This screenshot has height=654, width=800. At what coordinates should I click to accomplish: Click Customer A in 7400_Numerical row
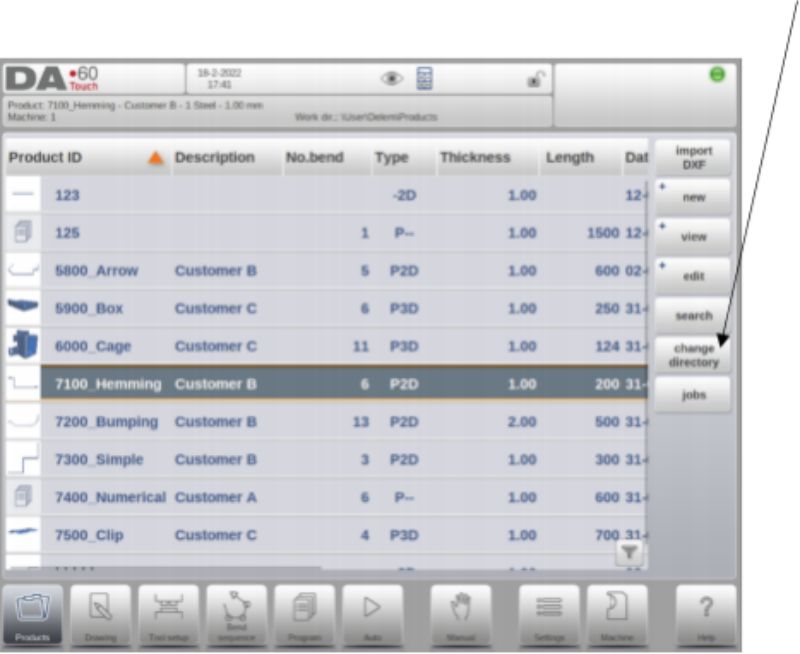pos(216,497)
